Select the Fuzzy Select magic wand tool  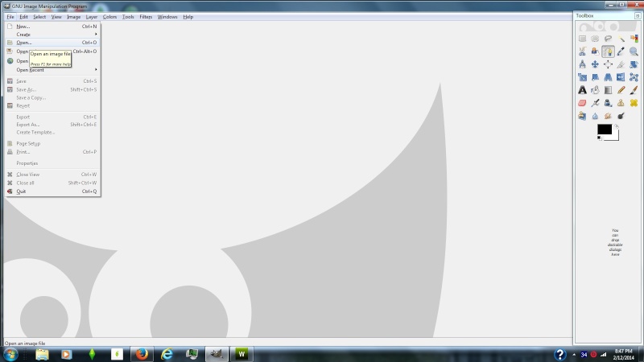(621, 39)
